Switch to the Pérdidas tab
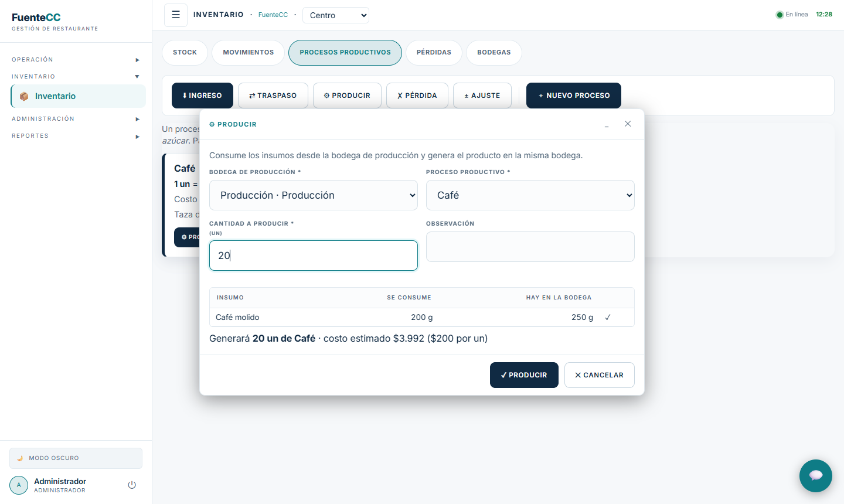844x504 pixels. (434, 52)
